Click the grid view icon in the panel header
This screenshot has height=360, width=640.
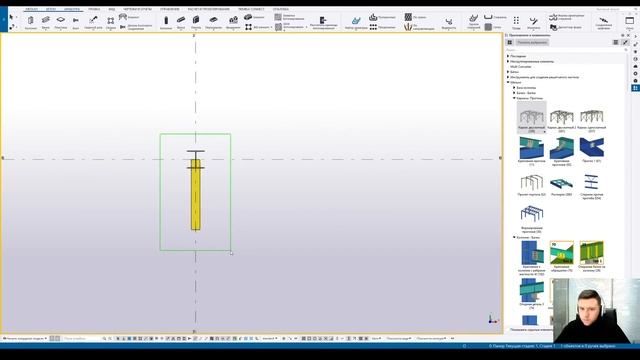[509, 42]
